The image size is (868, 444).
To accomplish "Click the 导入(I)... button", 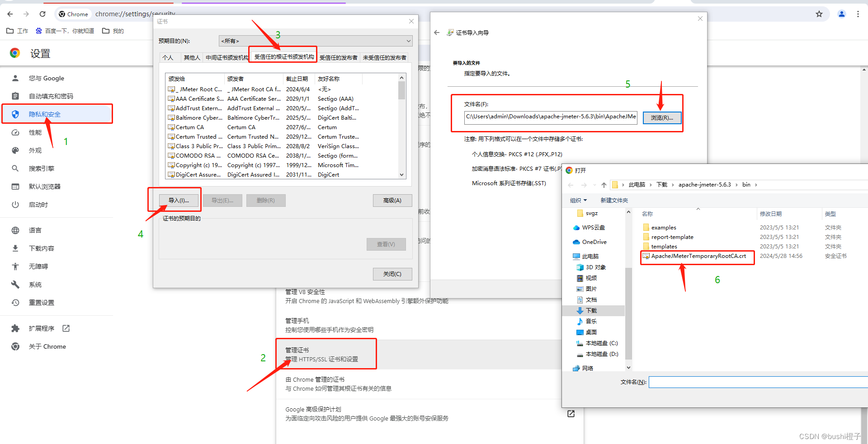I will point(179,201).
